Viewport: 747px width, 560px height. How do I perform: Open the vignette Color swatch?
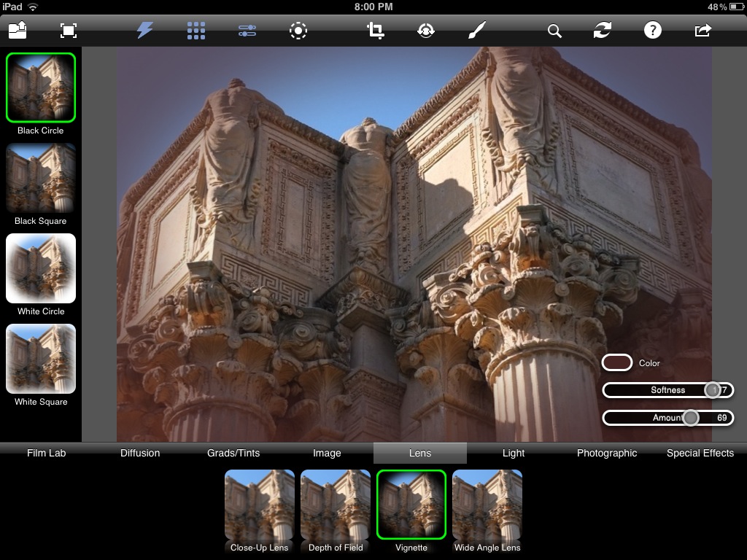(616, 362)
